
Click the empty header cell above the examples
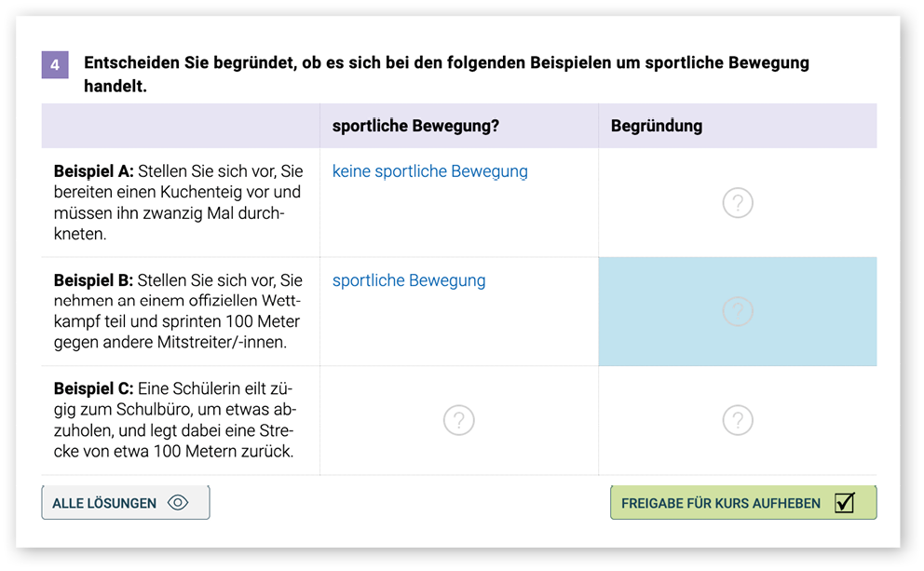[x=180, y=126]
